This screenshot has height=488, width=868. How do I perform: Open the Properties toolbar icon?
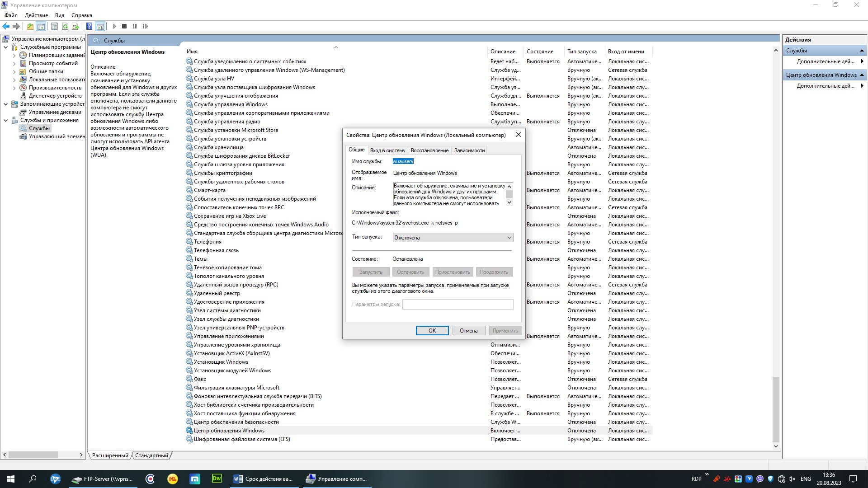54,26
